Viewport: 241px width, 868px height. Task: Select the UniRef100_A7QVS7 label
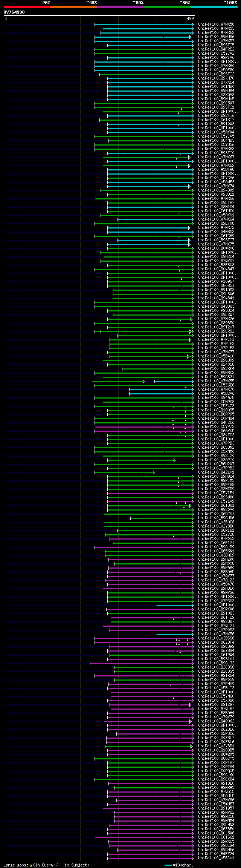coord(216,261)
